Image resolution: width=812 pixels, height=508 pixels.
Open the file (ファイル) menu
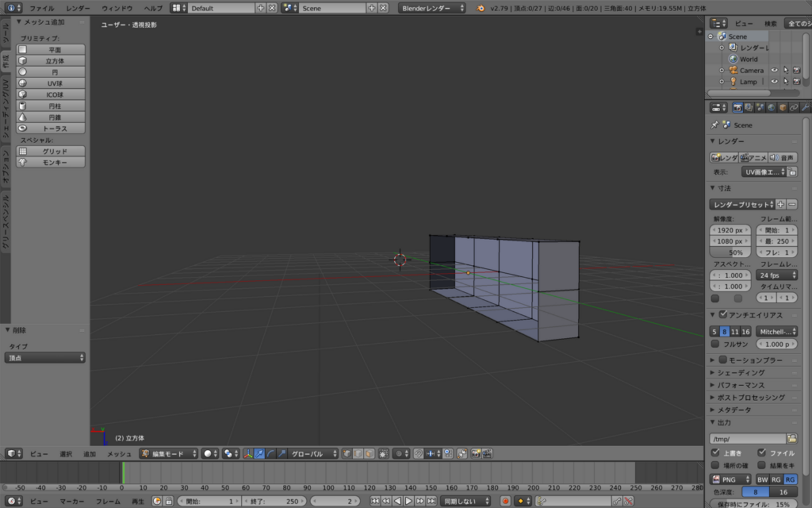41,8
